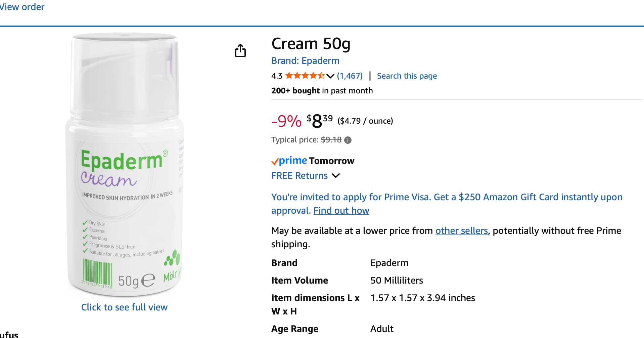The image size is (644, 338).
Task: Click the share icon beside product image
Action: click(x=240, y=50)
